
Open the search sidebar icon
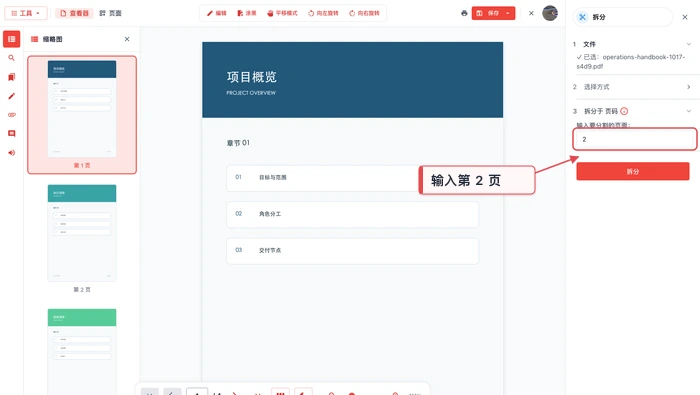(12, 58)
